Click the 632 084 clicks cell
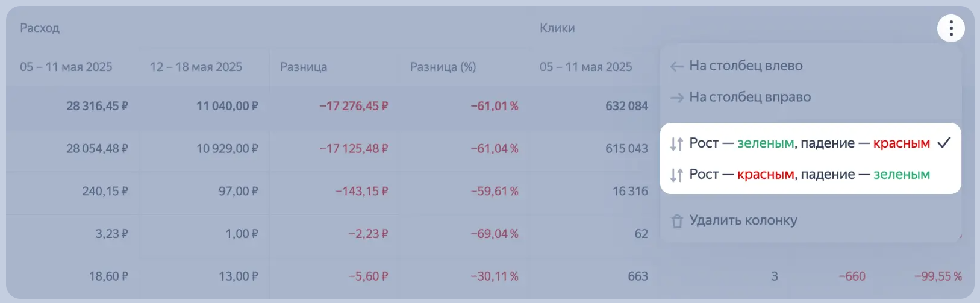Viewport: 980px width, 303px height. point(626,106)
